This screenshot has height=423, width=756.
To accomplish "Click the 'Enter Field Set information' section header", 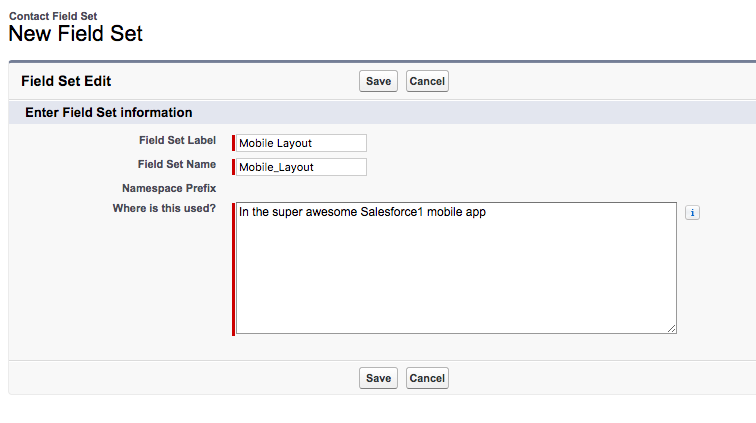I will click(x=109, y=113).
